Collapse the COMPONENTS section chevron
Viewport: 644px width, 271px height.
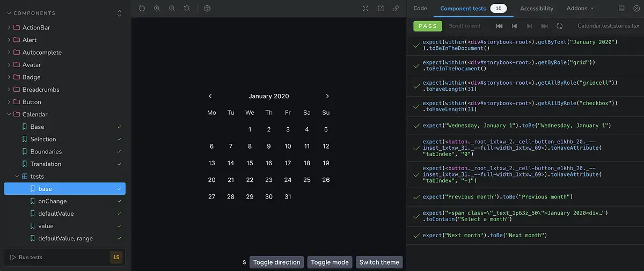pyautogui.click(x=9, y=13)
